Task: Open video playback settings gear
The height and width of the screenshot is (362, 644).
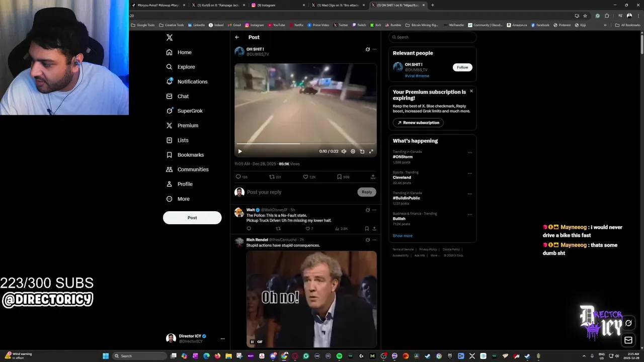Action: point(353,151)
